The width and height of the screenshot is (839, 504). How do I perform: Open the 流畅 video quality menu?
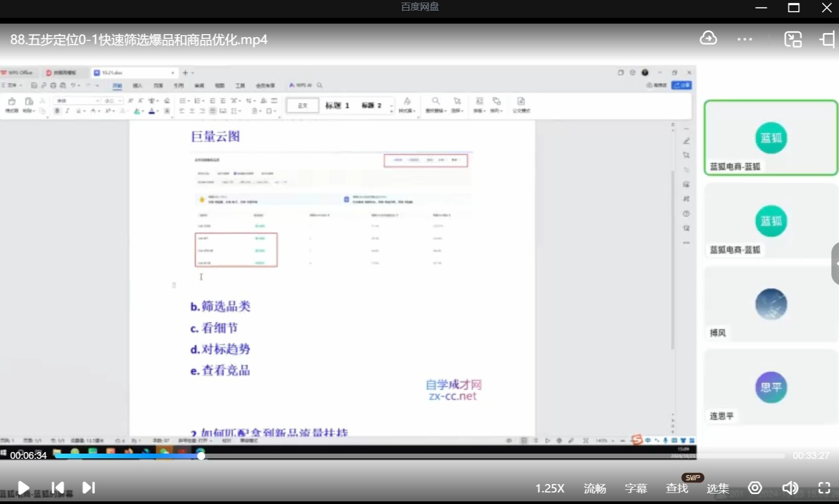(595, 489)
